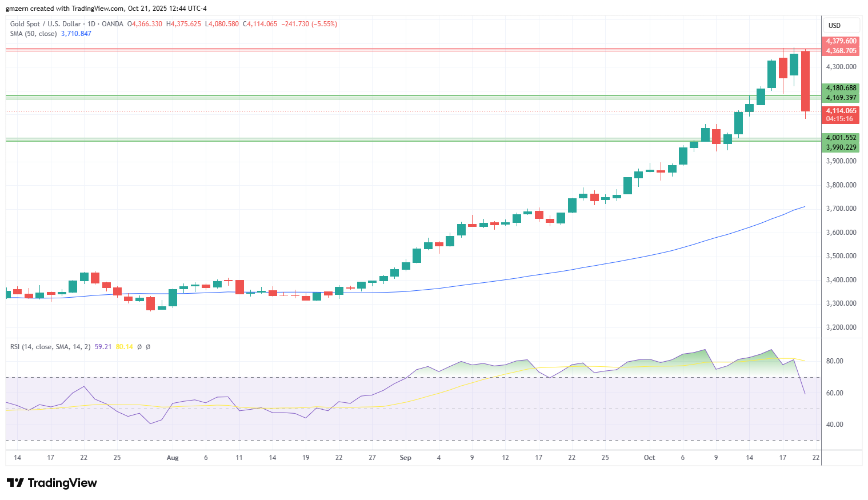
Task: Click the 4,368.705 red price label
Action: (841, 51)
